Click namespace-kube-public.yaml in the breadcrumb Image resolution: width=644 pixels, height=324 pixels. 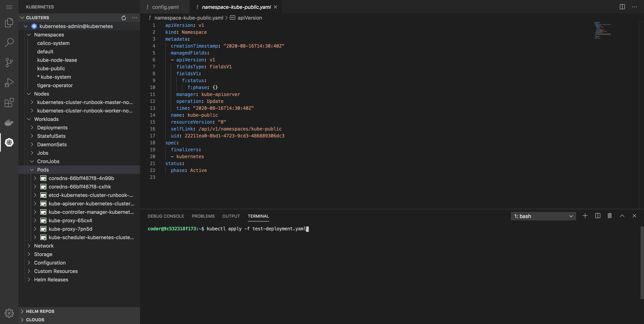(189, 18)
